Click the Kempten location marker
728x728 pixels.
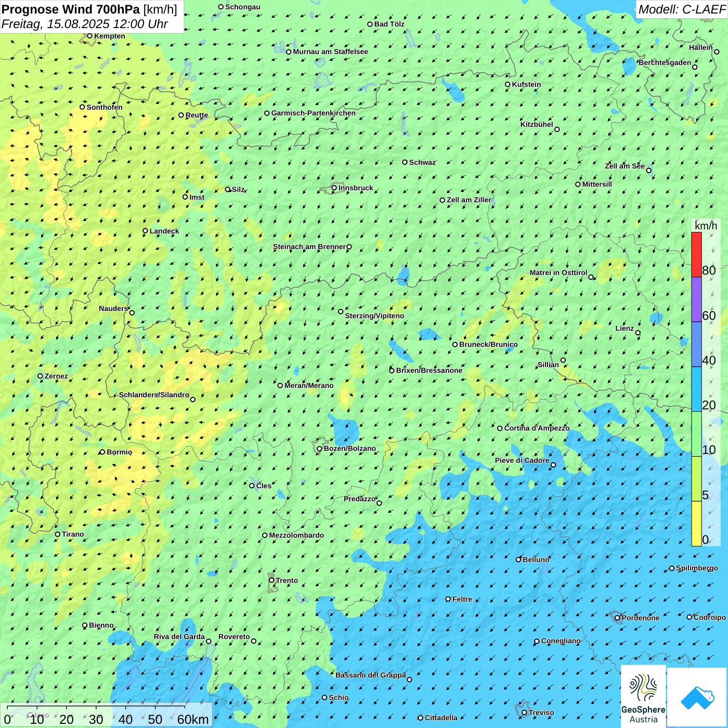(x=89, y=36)
